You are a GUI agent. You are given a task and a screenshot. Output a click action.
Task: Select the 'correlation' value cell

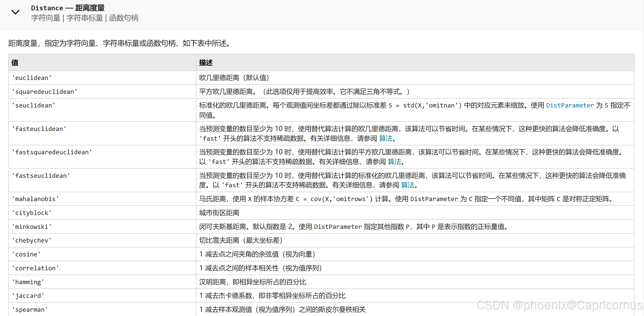click(x=102, y=268)
